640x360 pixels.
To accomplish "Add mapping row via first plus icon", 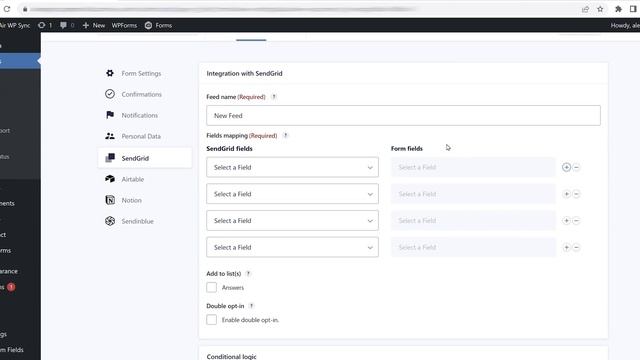I will 566,167.
